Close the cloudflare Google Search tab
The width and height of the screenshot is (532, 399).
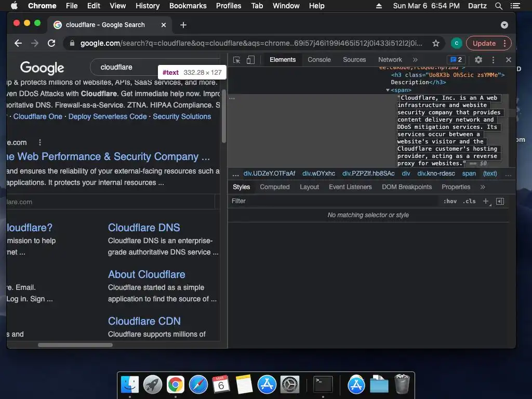[164, 25]
